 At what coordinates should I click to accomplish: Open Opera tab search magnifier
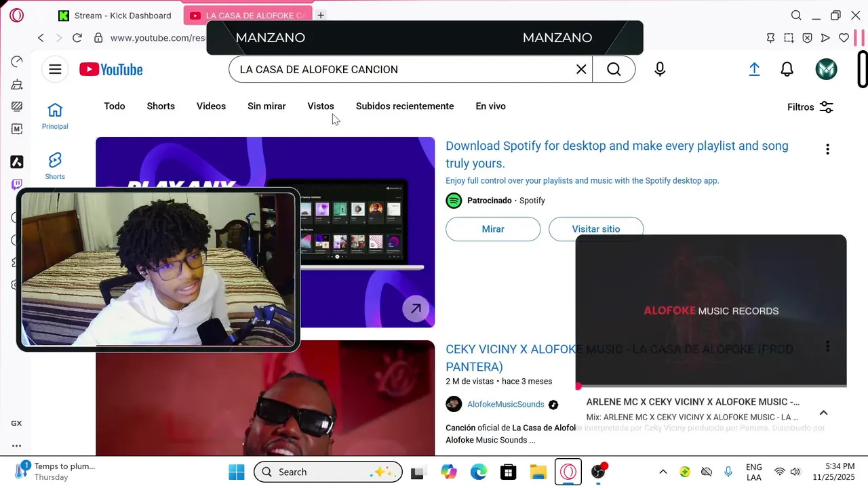coord(796,15)
